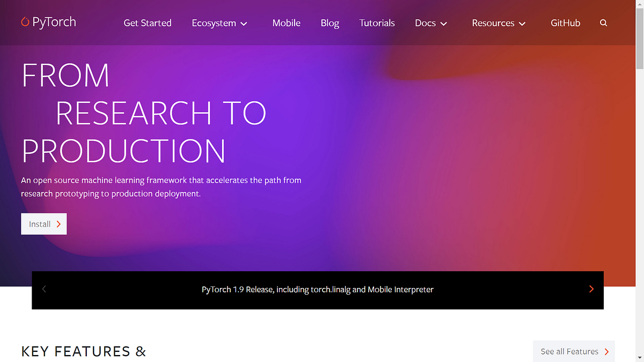
Task: Open the Blog navigation item
Action: tap(330, 23)
